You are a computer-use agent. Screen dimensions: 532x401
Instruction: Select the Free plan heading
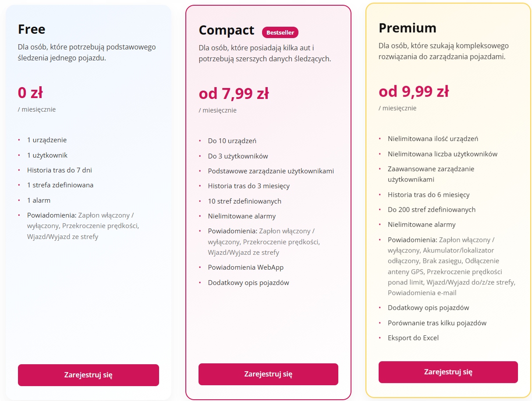tap(32, 29)
